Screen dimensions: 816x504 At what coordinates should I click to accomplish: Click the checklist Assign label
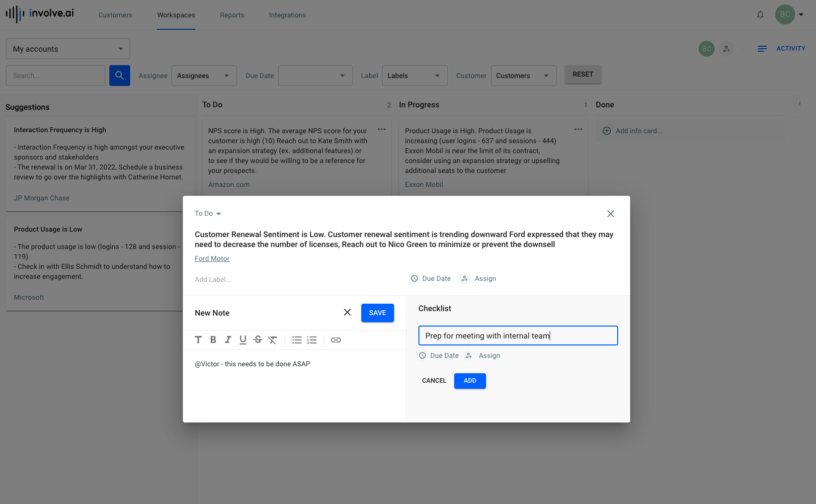(x=490, y=355)
